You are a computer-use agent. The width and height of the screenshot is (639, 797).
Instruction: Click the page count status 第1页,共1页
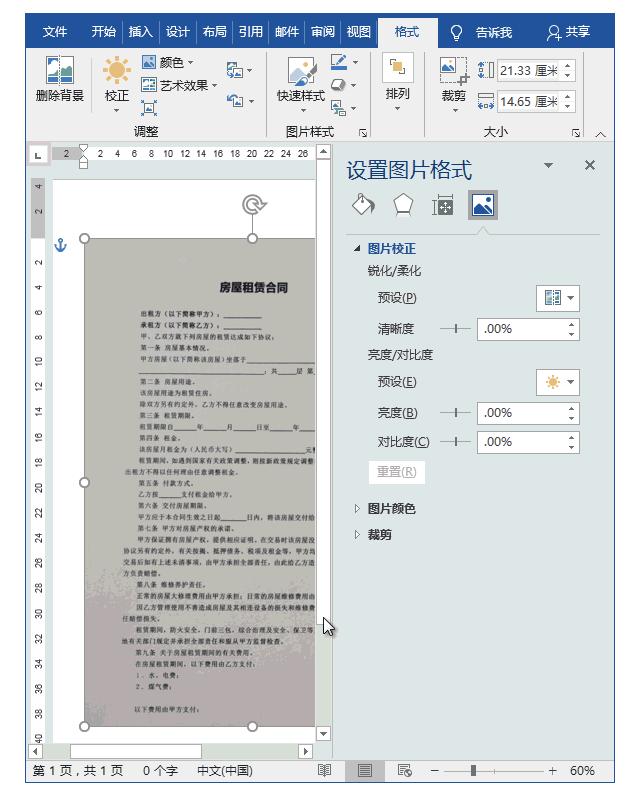(x=78, y=771)
